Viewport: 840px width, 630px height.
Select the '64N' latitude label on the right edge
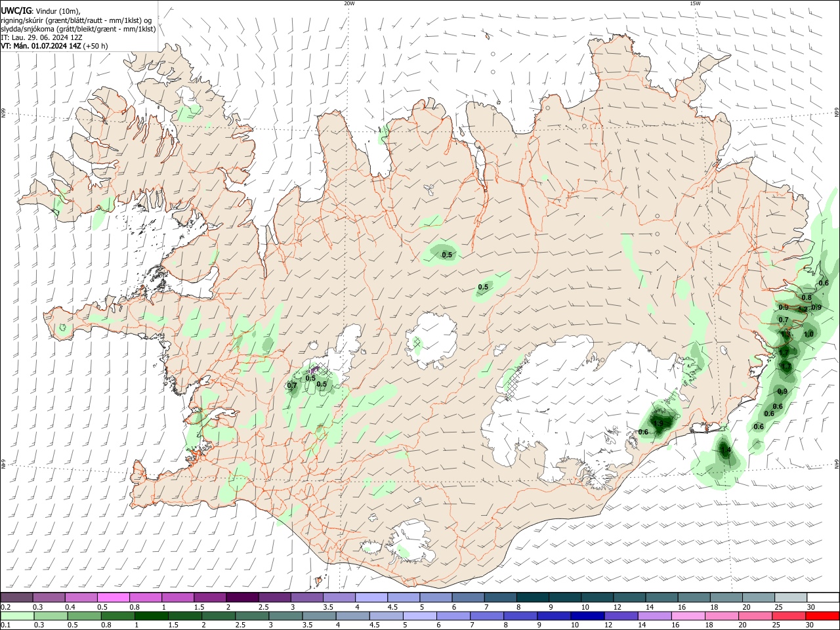click(x=837, y=464)
